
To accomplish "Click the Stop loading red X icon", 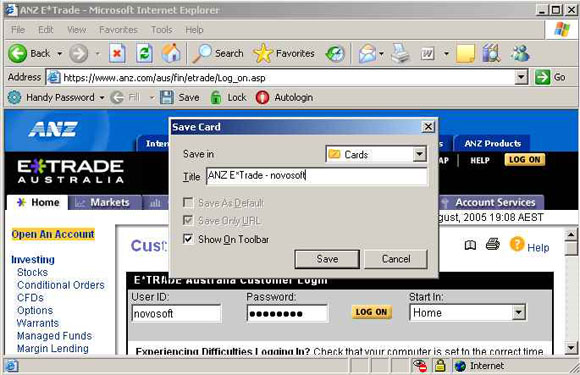I will [117, 54].
